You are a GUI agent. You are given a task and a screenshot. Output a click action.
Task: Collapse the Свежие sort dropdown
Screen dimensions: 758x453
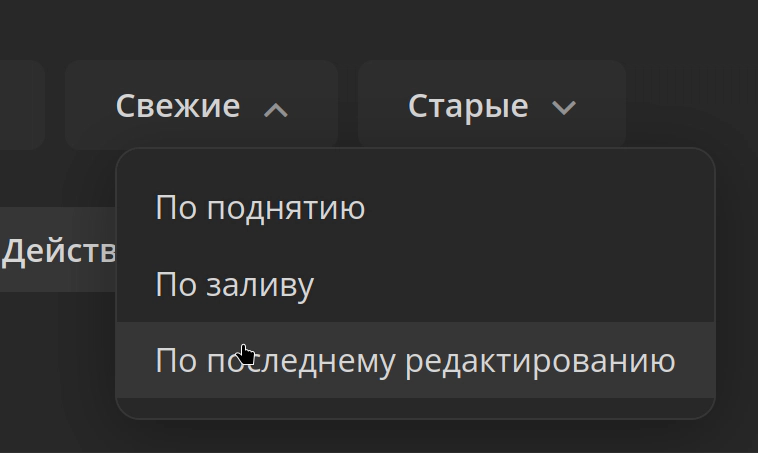pyautogui.click(x=201, y=106)
